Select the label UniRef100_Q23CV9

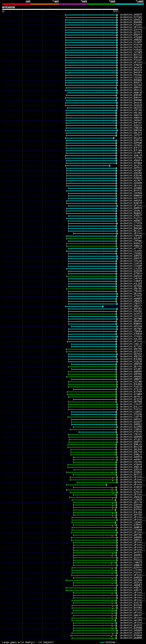131,399
